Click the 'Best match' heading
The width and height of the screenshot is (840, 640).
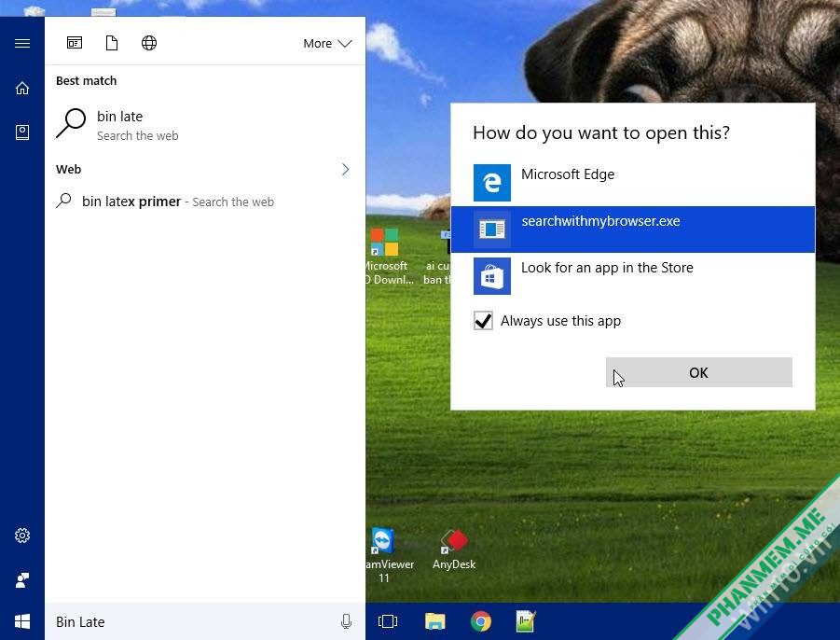tap(87, 80)
